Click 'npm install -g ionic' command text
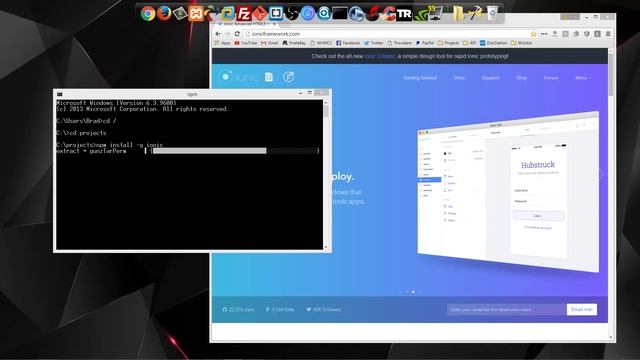Image resolution: width=640 pixels, height=360 pixels. pyautogui.click(x=129, y=145)
